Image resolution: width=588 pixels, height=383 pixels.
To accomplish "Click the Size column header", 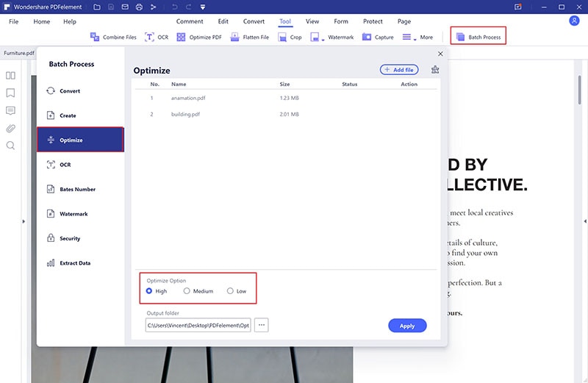I will click(284, 84).
